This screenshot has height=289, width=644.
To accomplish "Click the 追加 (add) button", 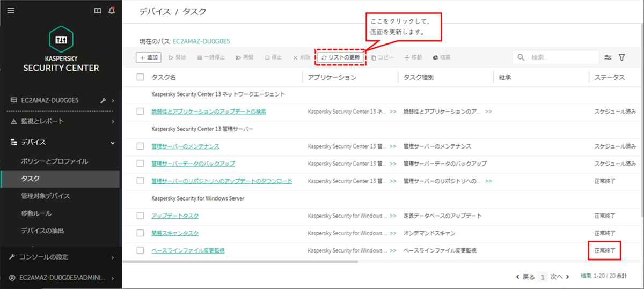I will tap(148, 57).
